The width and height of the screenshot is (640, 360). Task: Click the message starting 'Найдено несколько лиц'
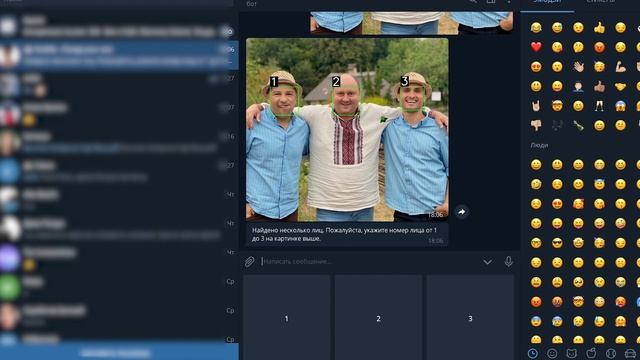(347, 235)
